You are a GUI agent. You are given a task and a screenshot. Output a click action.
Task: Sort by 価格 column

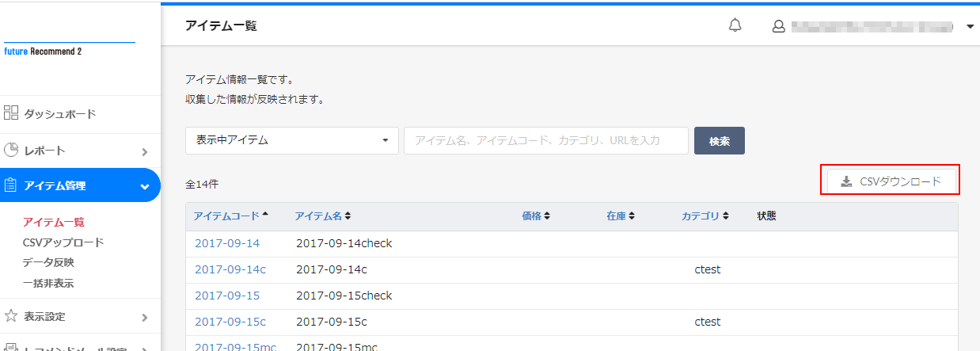(x=535, y=216)
